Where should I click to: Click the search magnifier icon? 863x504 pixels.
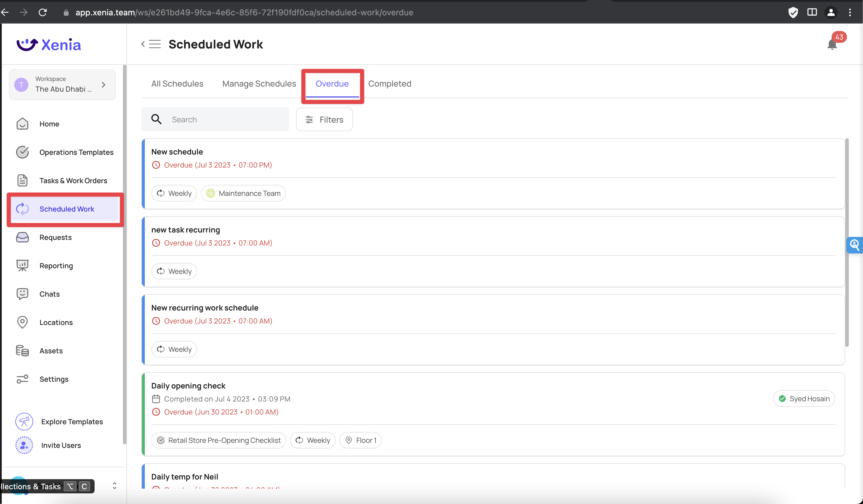156,119
